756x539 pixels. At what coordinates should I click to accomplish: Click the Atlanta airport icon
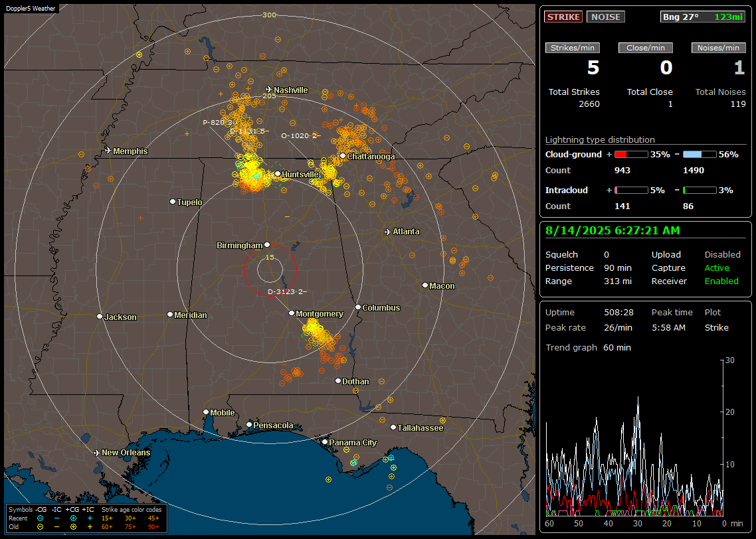tap(388, 232)
